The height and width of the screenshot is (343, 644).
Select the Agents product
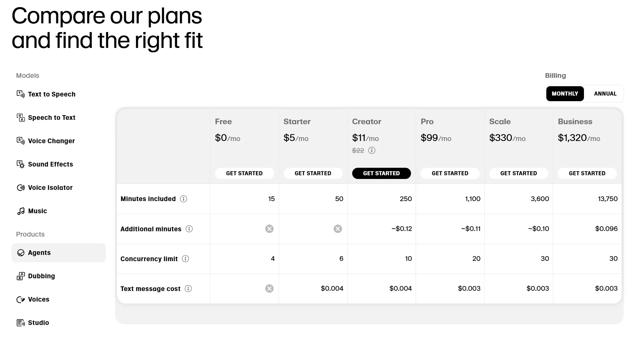click(x=39, y=252)
